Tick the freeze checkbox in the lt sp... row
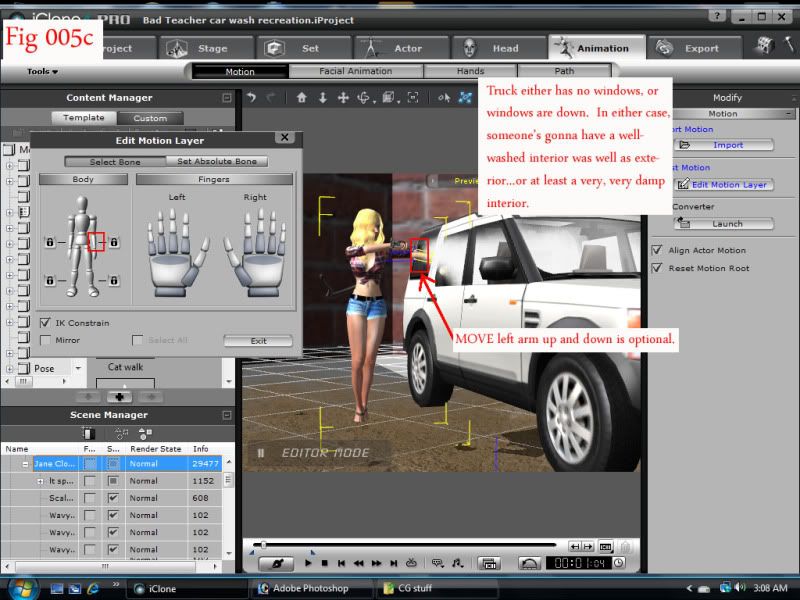Viewport: 800px width, 600px height. [x=89, y=481]
